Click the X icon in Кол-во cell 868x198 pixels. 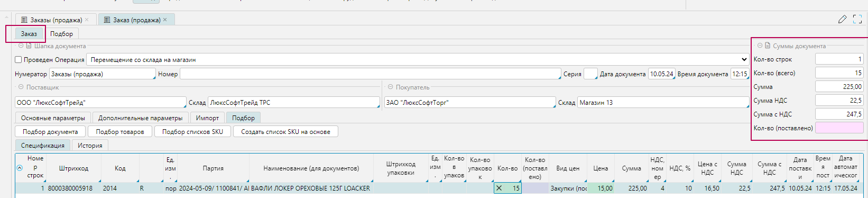[x=499, y=188]
